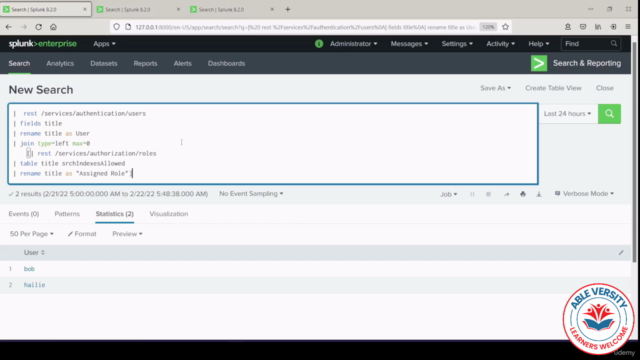This screenshot has height=360, width=640.
Task: Open the Settings dropdown
Action: [457, 44]
